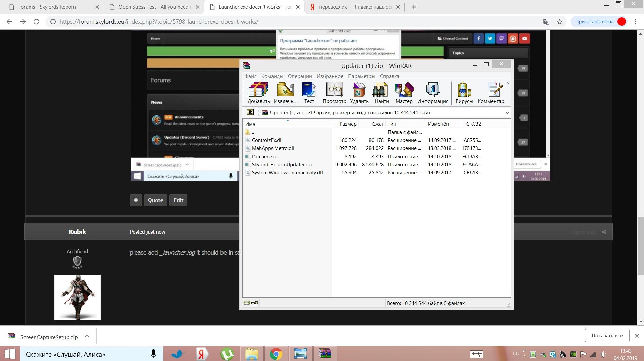644x361 pixels.
Task: Click the WinRAR status bar drive-and-key icon
Action: tap(251, 303)
